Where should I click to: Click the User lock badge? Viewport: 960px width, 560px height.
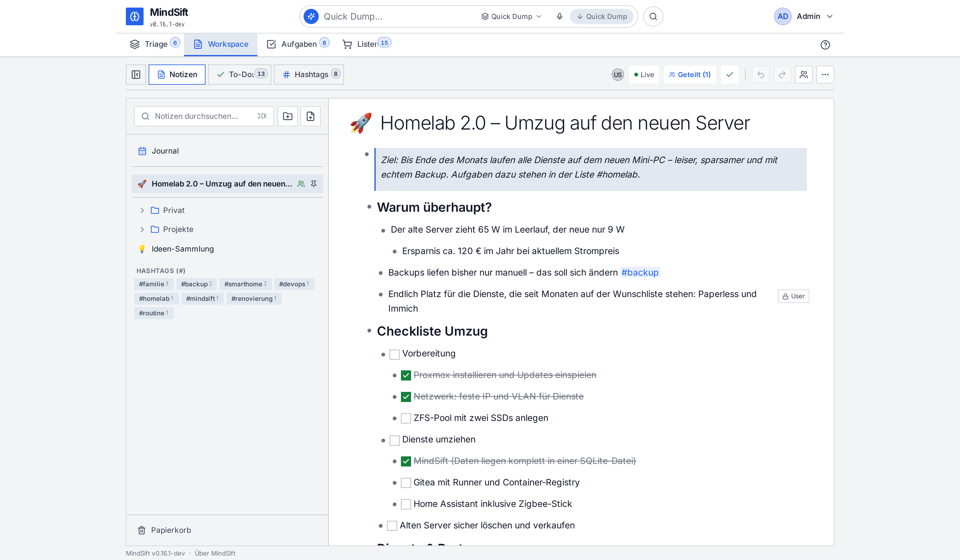click(x=794, y=296)
